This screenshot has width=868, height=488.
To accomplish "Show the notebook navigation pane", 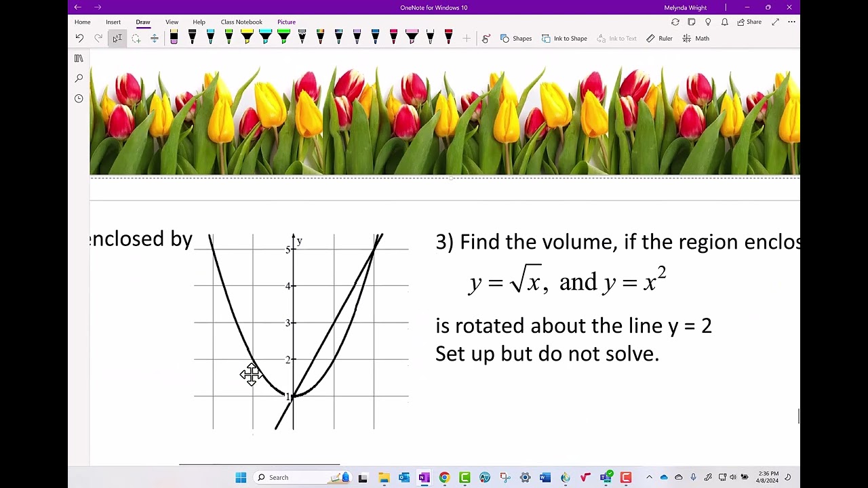I will click(79, 58).
